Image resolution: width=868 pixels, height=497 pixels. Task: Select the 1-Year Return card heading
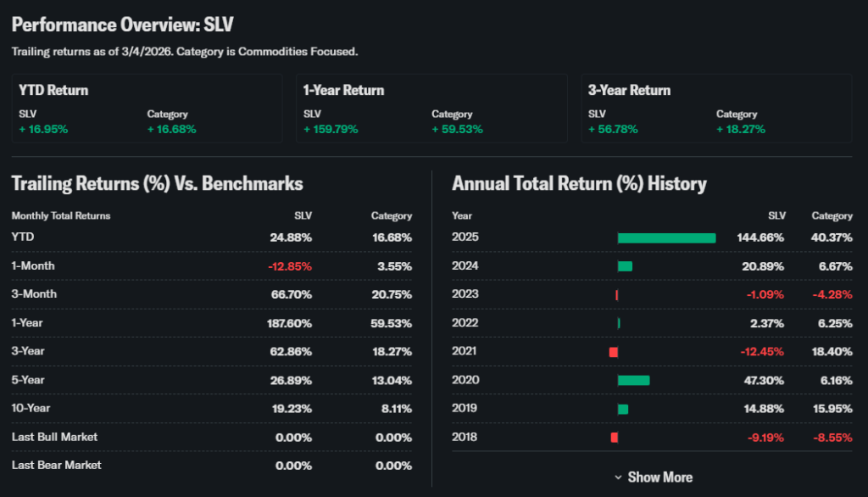343,90
